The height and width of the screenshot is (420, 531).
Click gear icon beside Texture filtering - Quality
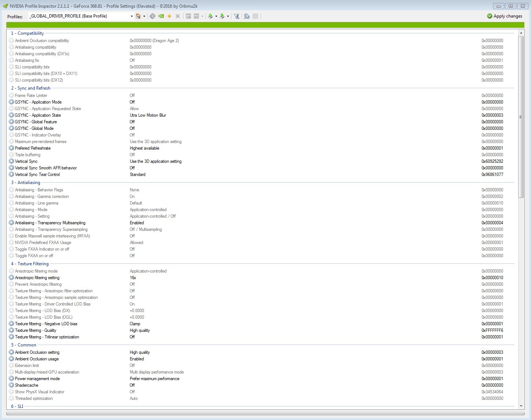pyautogui.click(x=11, y=330)
